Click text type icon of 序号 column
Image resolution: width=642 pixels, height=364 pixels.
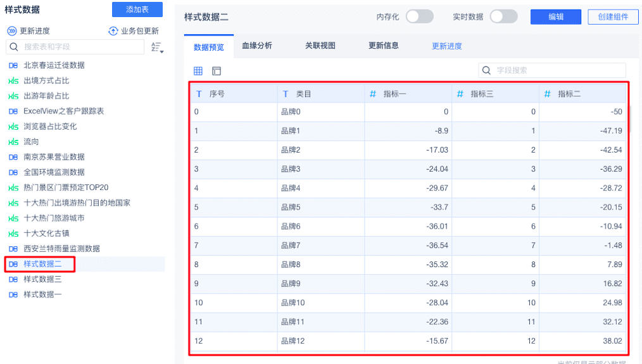point(199,94)
